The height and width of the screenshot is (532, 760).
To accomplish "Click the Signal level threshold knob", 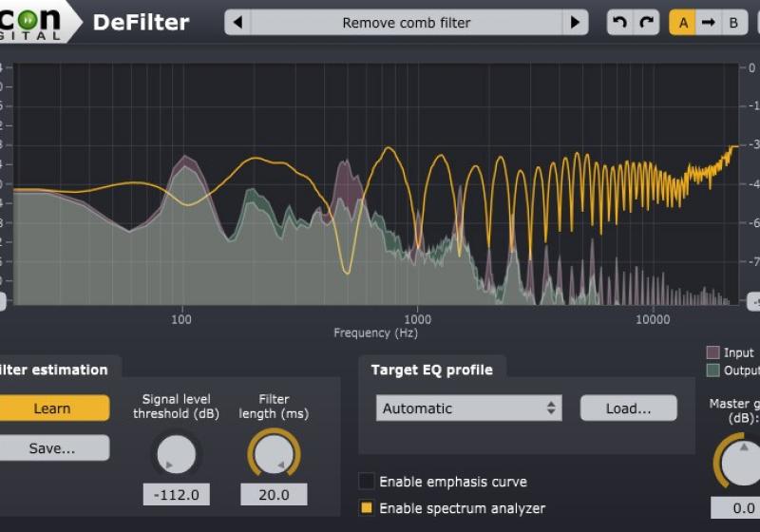I will 176,454.
